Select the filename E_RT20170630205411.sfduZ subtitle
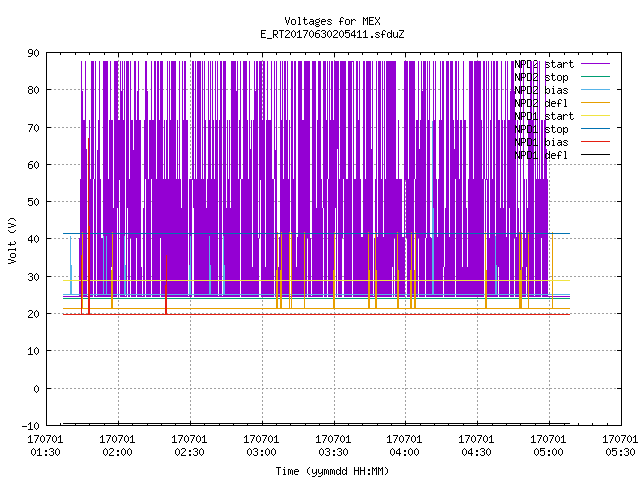Screen dimensions: 640x480 click(x=332, y=34)
